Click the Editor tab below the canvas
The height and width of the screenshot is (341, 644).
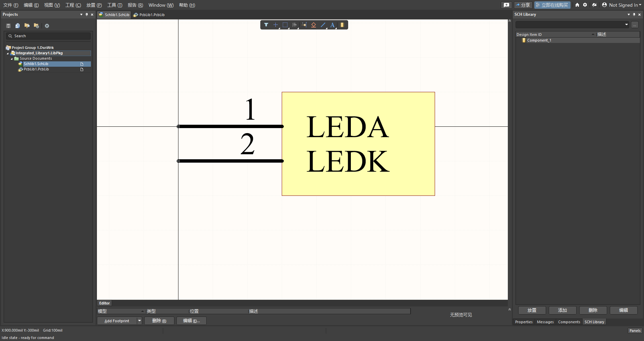(x=104, y=303)
